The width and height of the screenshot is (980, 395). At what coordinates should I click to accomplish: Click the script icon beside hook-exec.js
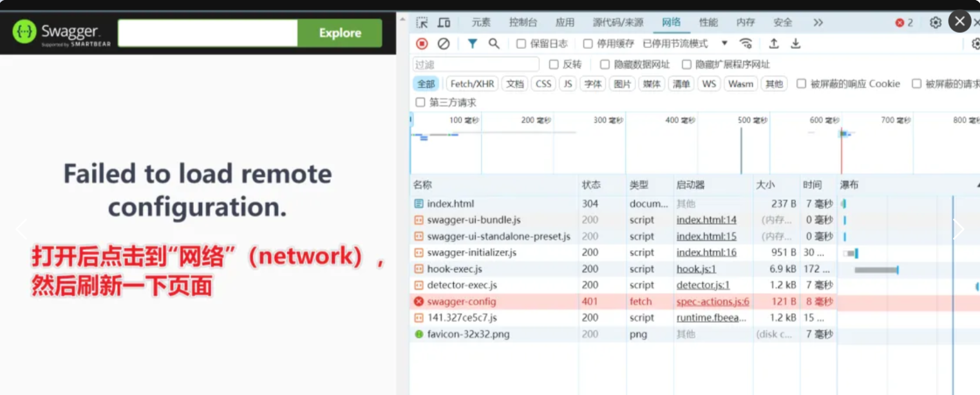419,269
